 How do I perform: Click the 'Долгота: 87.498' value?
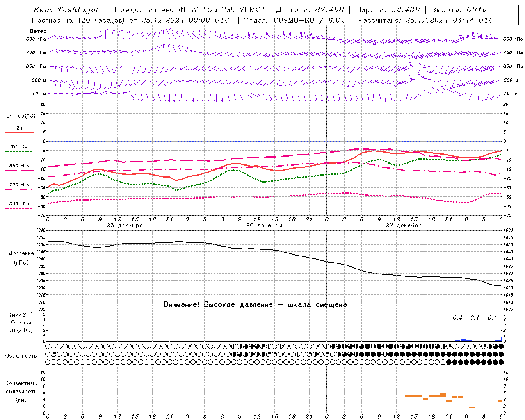pyautogui.click(x=310, y=10)
